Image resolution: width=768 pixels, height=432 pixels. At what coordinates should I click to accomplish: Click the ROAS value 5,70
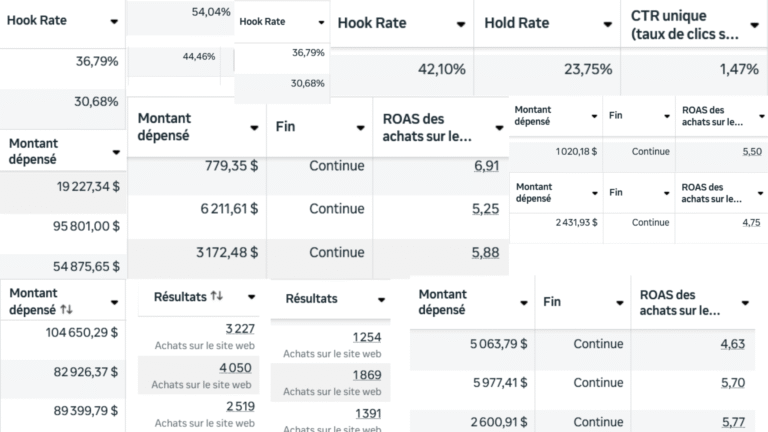pyautogui.click(x=733, y=382)
